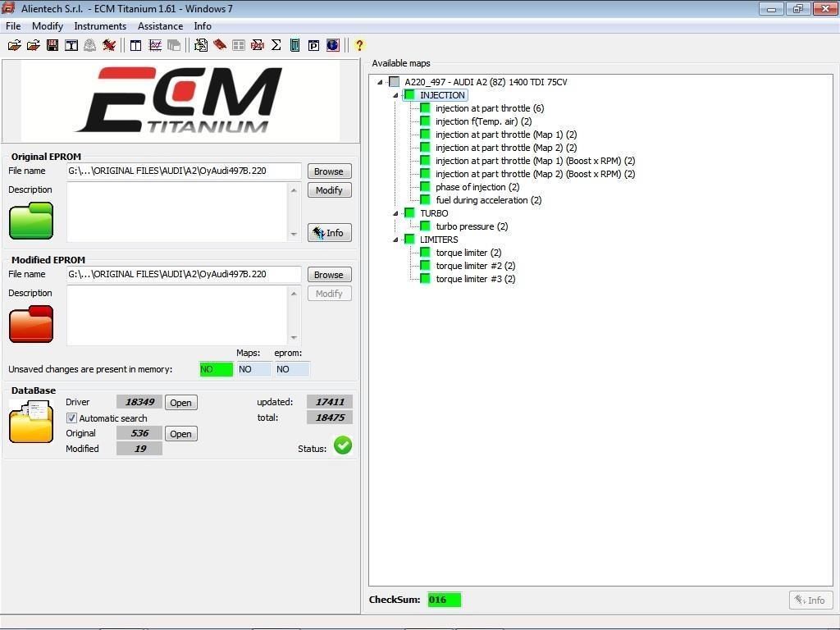Toggle checkbox for turbo pressure (2)

[x=426, y=226]
